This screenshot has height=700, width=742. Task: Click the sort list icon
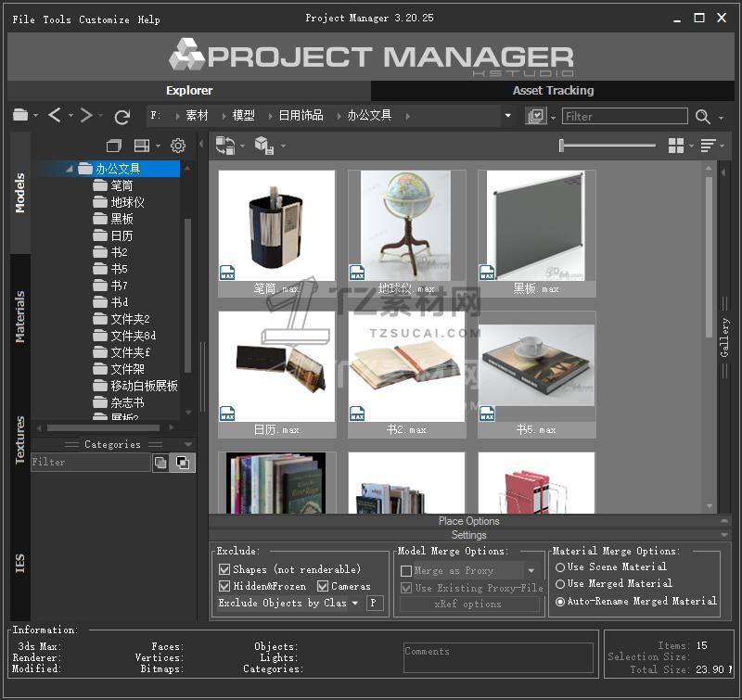(x=709, y=146)
